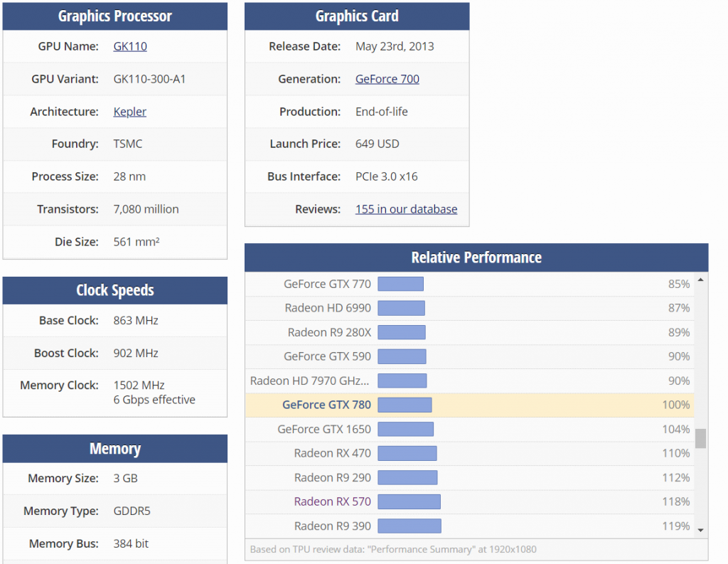Open the Kepler architecture link
The height and width of the screenshot is (564, 728).
[x=130, y=112]
